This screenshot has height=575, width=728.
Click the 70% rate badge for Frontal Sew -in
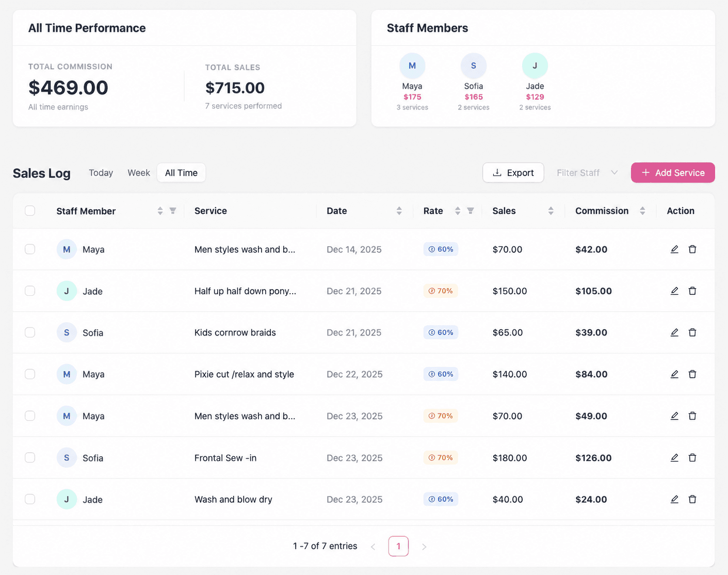[441, 458]
